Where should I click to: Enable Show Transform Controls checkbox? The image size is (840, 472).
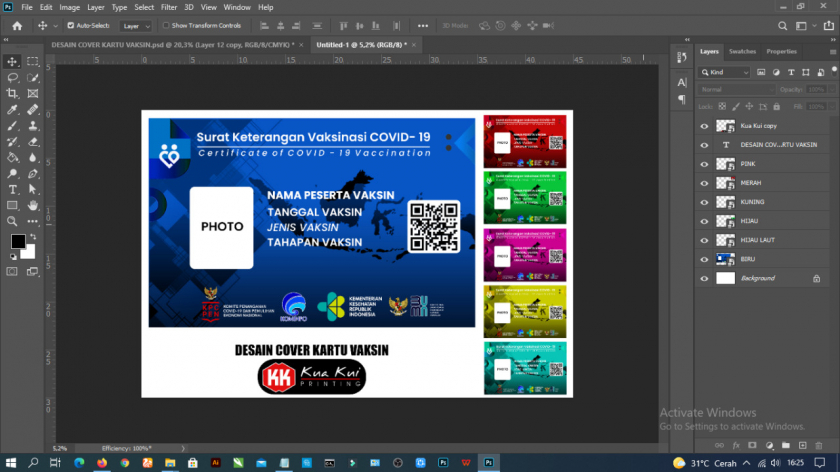click(166, 26)
